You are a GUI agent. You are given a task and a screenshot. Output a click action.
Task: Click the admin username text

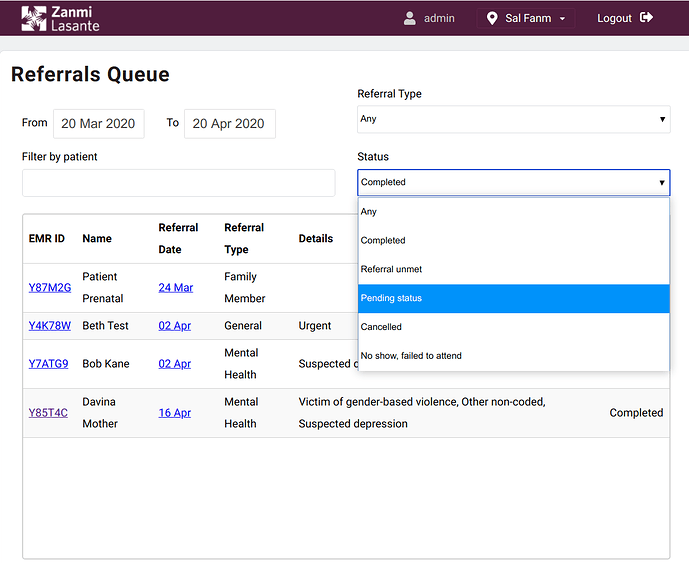[x=439, y=18]
